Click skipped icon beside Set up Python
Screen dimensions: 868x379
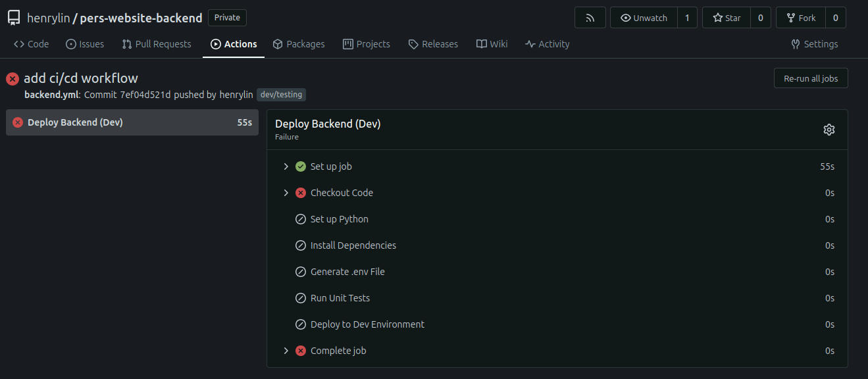[x=301, y=219]
